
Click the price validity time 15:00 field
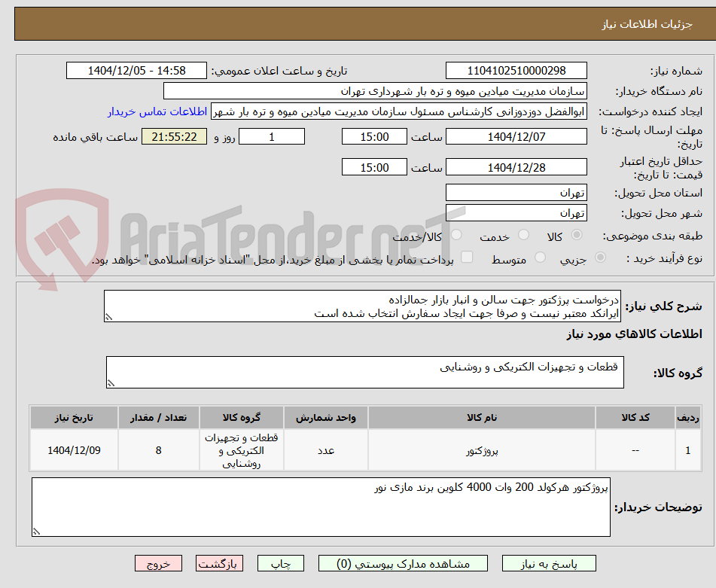[x=374, y=167]
